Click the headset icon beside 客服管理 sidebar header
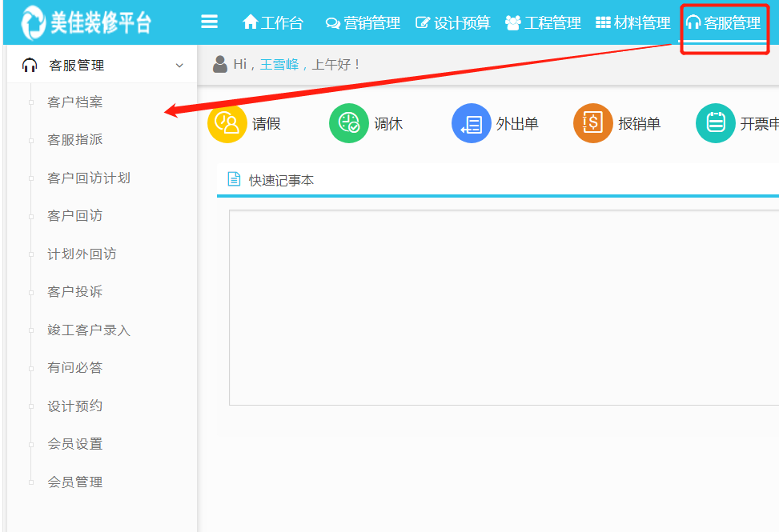 pos(30,64)
